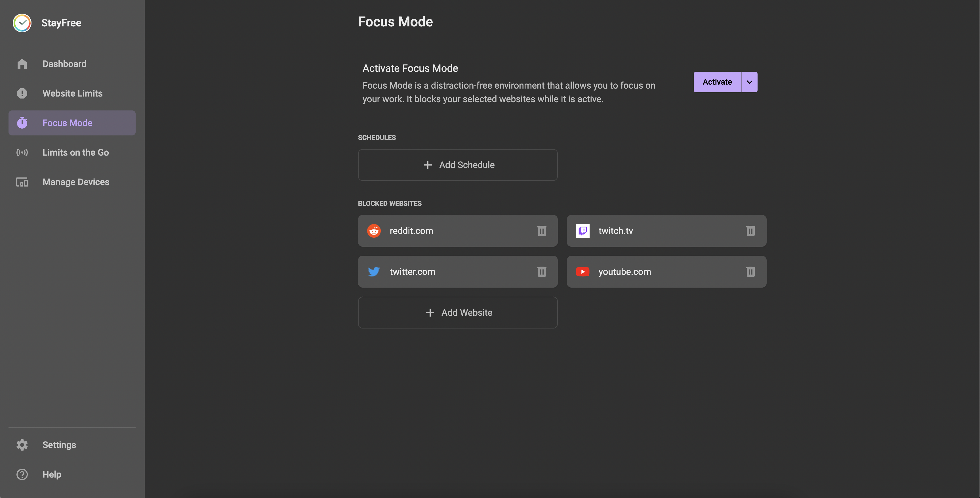Viewport: 980px width, 498px height.
Task: Delete twitter.com from blocked websites
Action: tap(541, 271)
